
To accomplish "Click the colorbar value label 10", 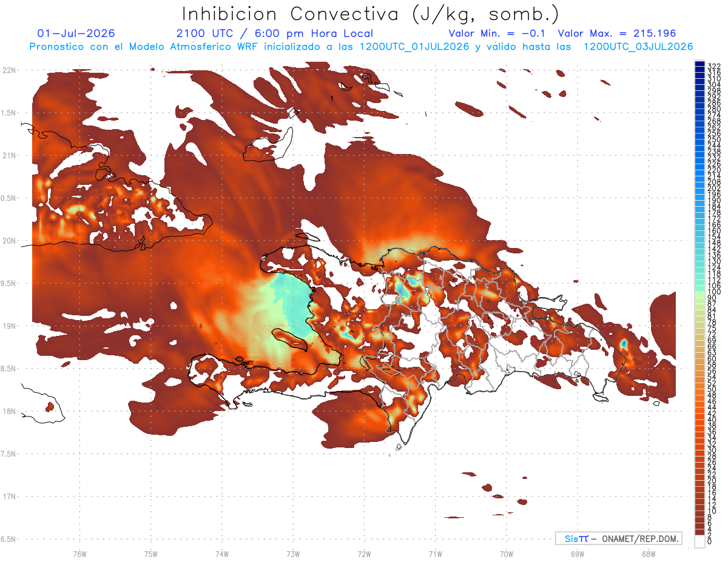I will pyautogui.click(x=712, y=511).
